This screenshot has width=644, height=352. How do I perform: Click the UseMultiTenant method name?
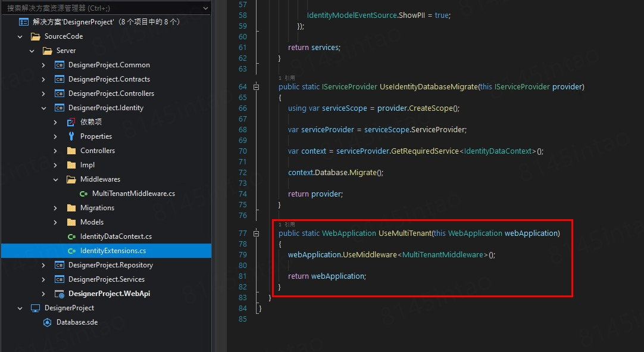(405, 233)
